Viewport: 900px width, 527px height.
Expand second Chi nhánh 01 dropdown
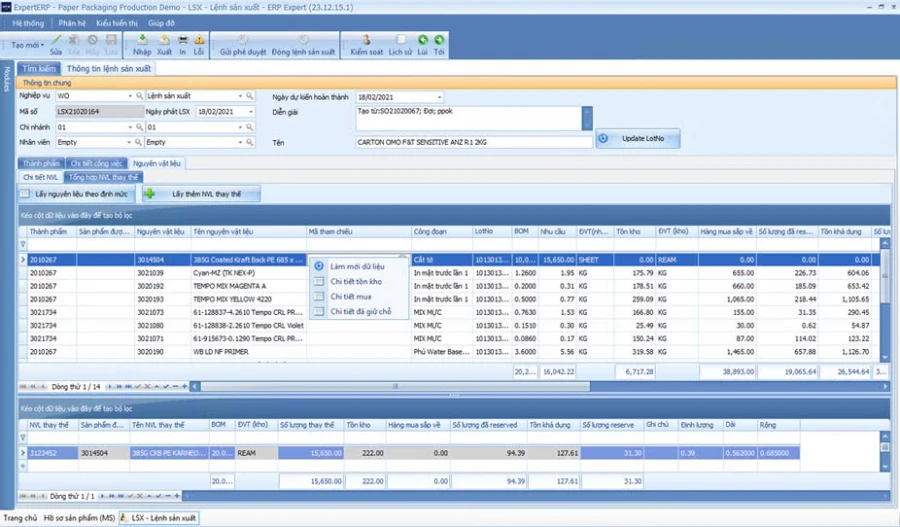pyautogui.click(x=240, y=127)
